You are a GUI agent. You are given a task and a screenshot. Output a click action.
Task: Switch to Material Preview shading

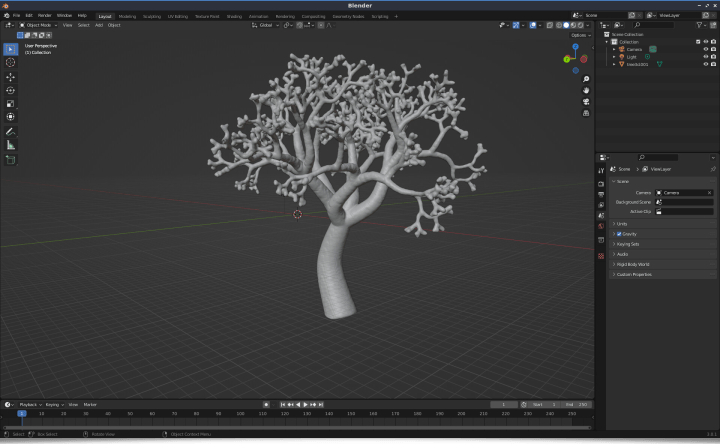[574, 25]
